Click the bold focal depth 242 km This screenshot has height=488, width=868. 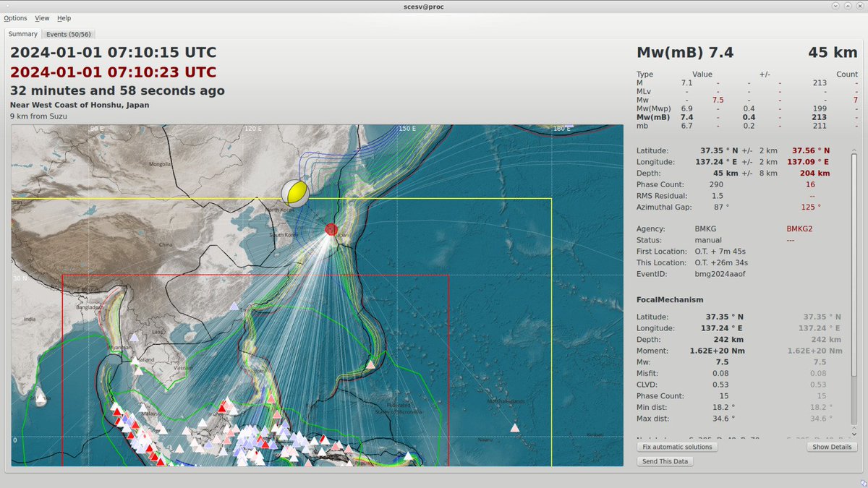pyautogui.click(x=728, y=340)
